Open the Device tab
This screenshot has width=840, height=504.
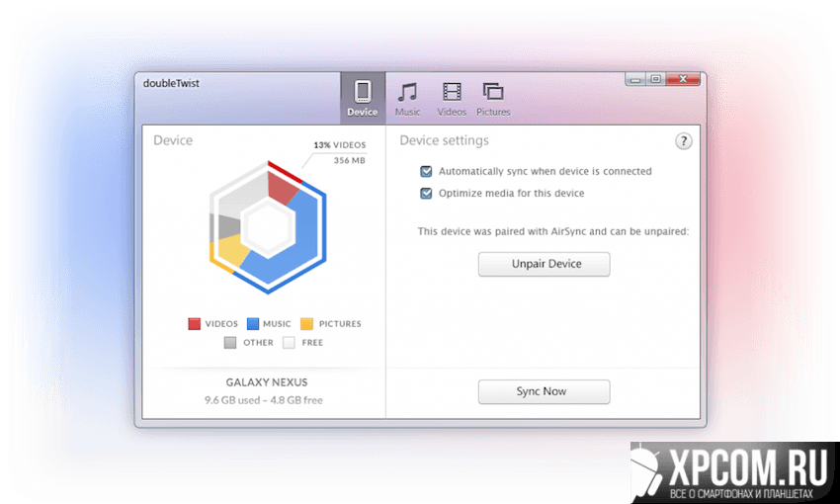point(363,99)
